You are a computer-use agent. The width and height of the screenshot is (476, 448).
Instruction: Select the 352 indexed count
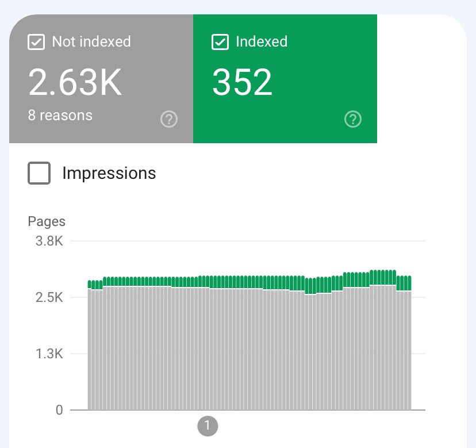242,82
